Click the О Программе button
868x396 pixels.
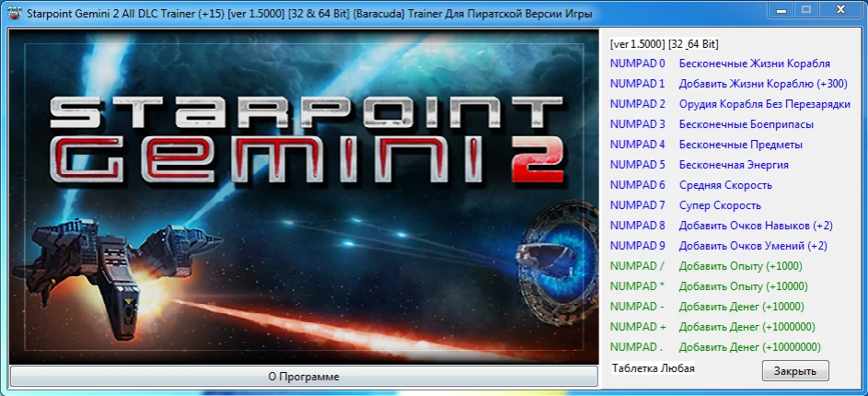tap(304, 377)
